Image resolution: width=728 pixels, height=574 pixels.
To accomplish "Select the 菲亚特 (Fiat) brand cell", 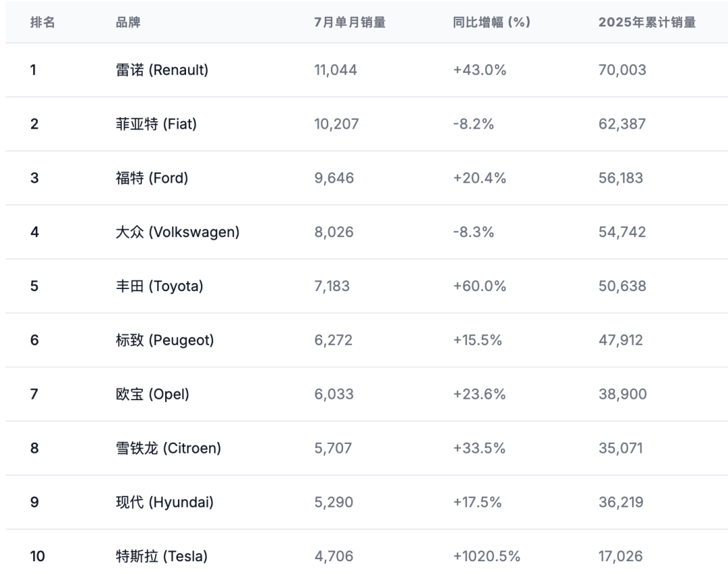I will tap(156, 124).
